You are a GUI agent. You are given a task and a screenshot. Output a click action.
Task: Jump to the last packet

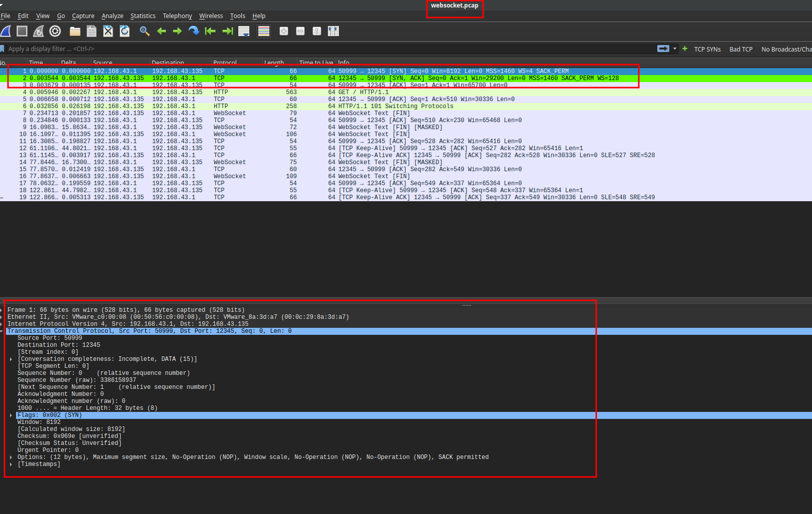227,31
